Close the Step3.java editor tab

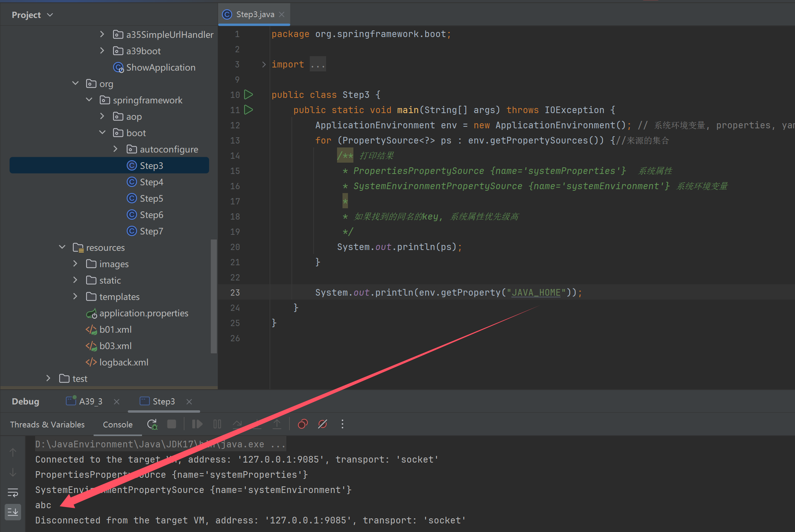coord(282,14)
